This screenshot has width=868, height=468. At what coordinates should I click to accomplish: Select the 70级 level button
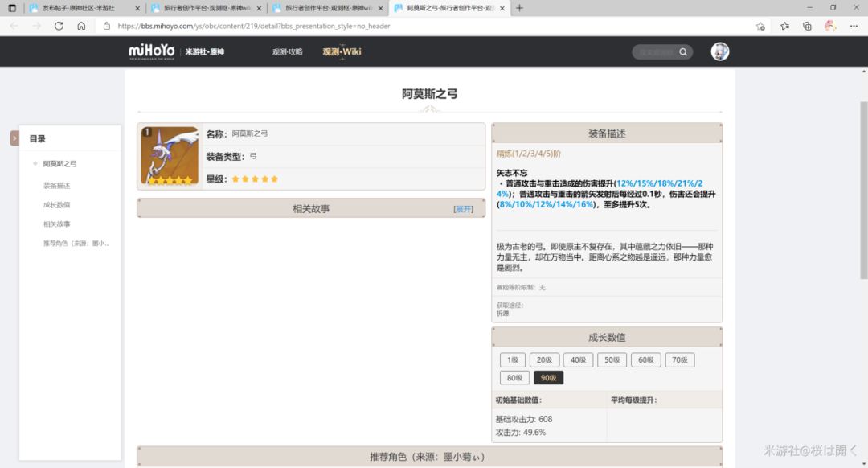coord(680,360)
